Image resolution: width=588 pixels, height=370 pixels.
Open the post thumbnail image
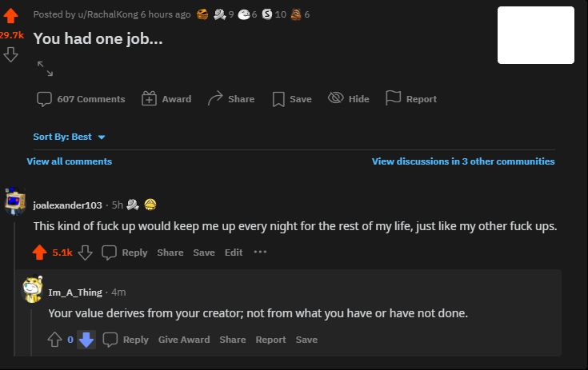pos(535,35)
